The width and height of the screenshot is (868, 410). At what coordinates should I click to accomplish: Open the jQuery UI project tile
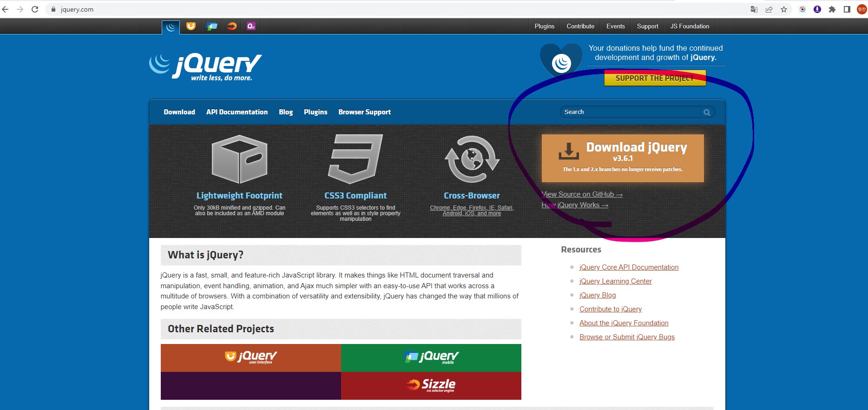click(251, 358)
